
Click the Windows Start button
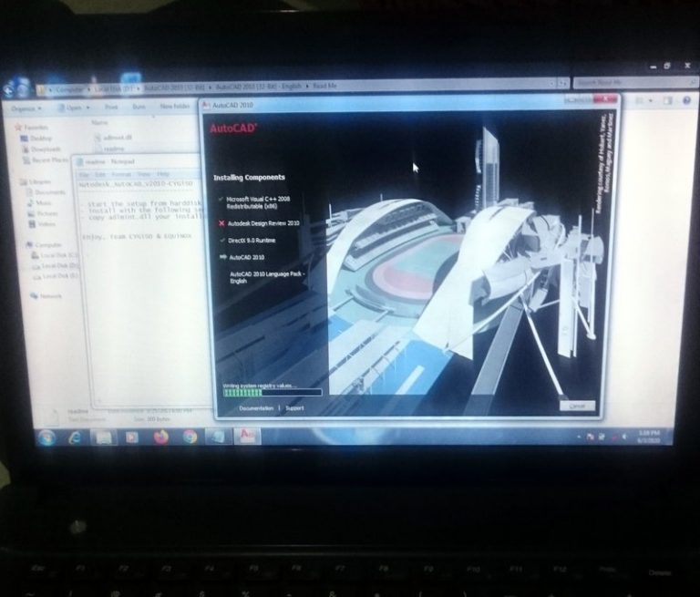46,438
